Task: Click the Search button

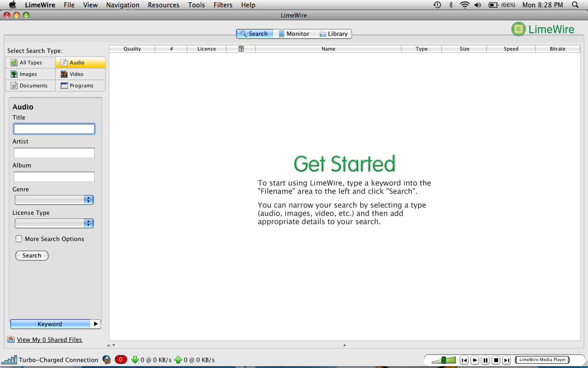Action: pos(32,255)
